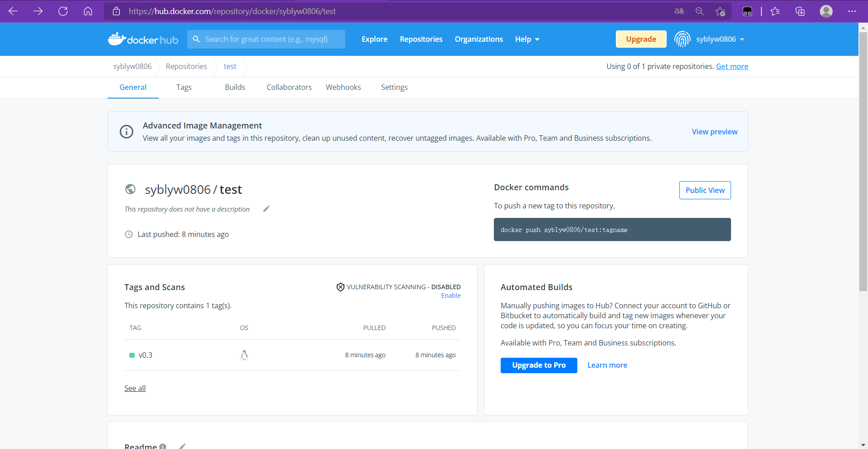Viewport: 868px width, 449px height.
Task: Switch to the Tags tab
Action: pyautogui.click(x=184, y=87)
